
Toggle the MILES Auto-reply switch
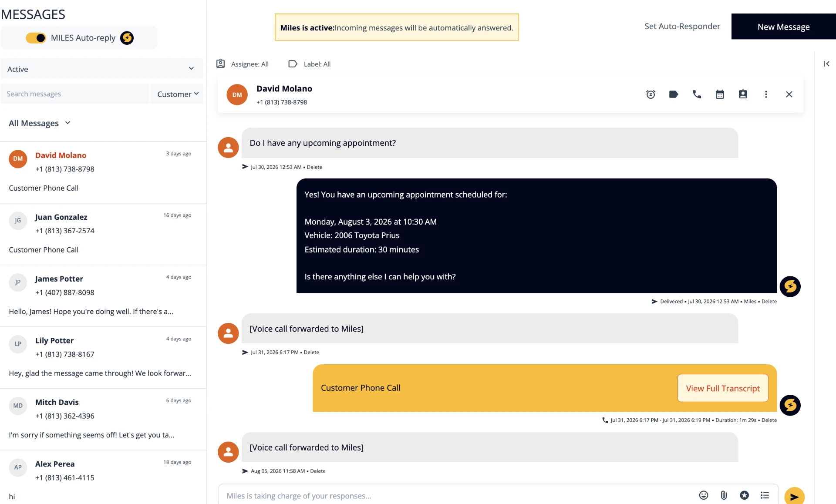pyautogui.click(x=36, y=38)
